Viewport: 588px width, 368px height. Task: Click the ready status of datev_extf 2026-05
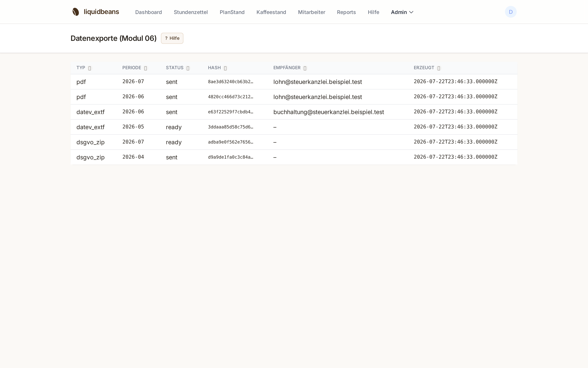[174, 127]
